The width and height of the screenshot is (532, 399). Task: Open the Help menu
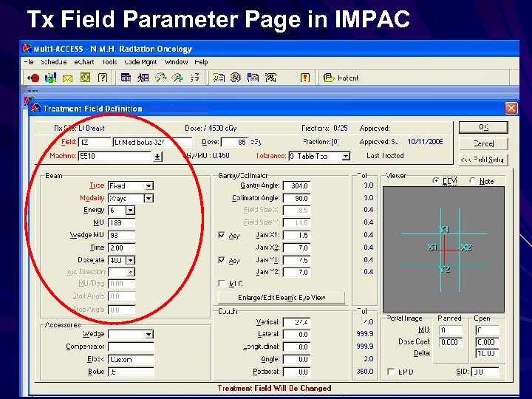coord(201,62)
